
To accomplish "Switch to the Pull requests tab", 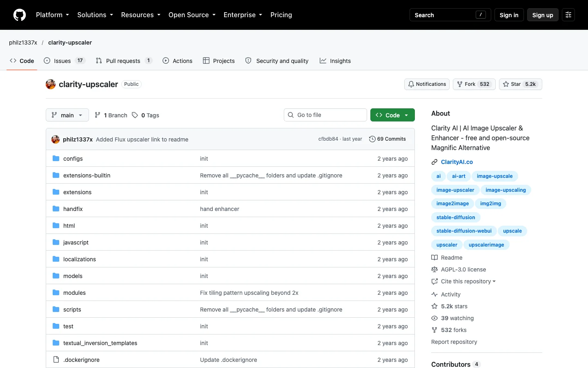I will tap(124, 61).
